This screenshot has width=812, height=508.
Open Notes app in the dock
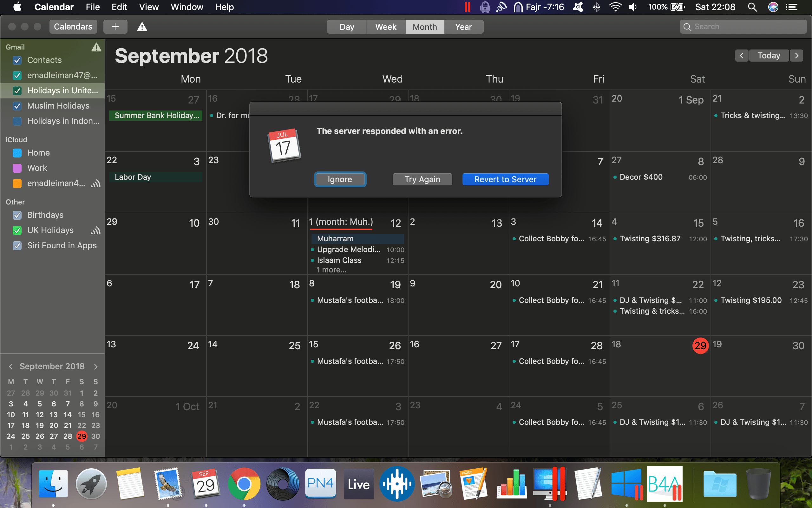129,484
